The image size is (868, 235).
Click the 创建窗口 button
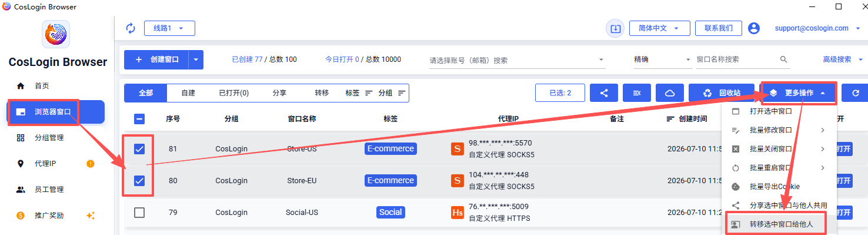(x=156, y=59)
